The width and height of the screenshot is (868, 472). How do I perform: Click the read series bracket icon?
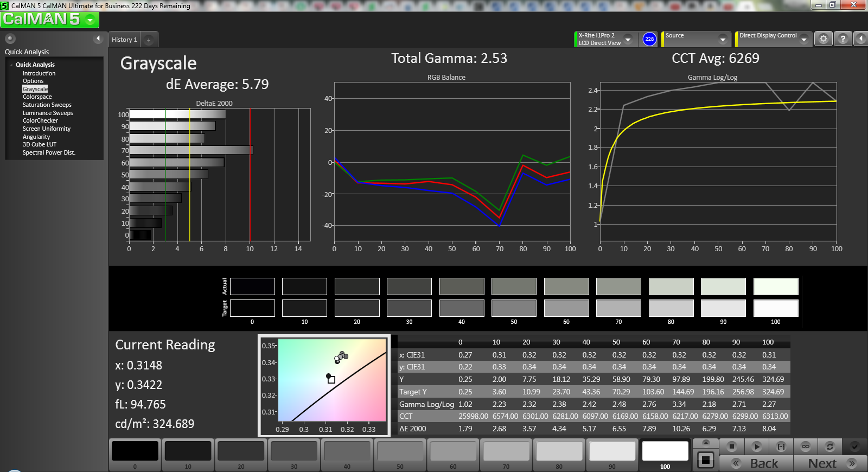point(781,447)
